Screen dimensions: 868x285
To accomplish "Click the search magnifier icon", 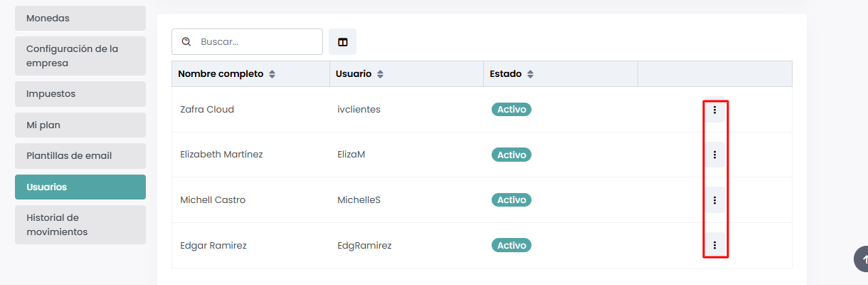I will coord(186,42).
